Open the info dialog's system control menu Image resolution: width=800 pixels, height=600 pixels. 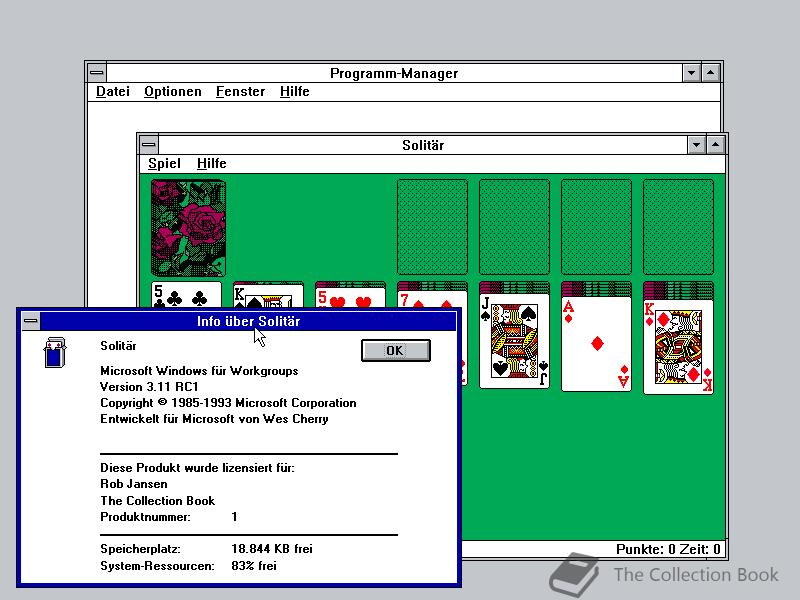(31, 321)
